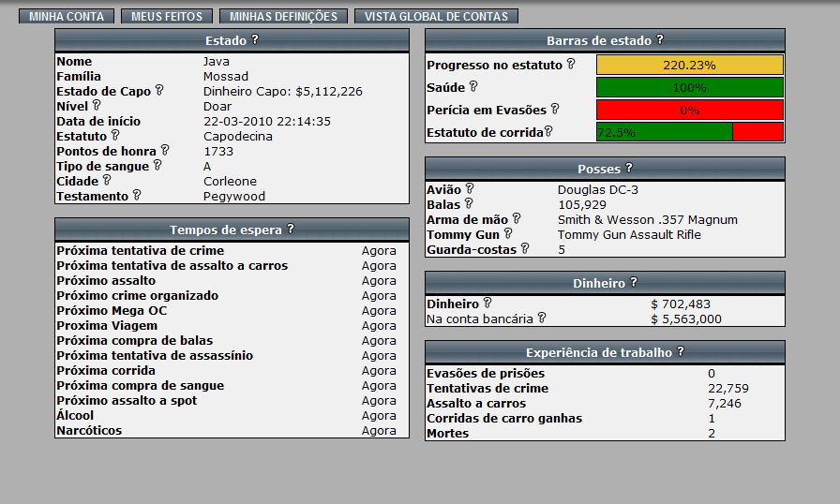Viewport: 840px width, 504px height.
Task: Open help icon next to Tempos de espera
Action: coord(291,229)
